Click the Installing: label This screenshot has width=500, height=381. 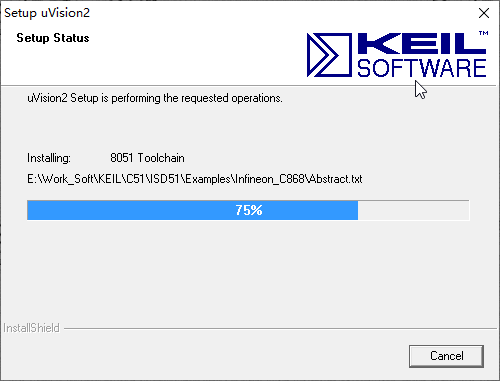click(49, 158)
